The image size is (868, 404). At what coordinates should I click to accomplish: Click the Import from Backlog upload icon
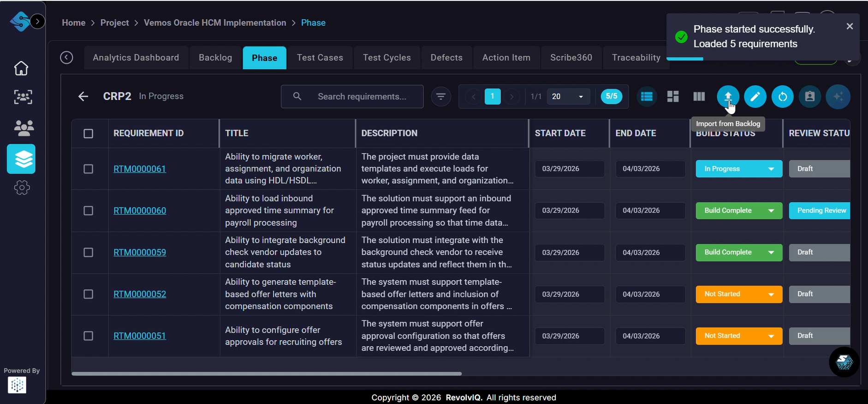(x=728, y=97)
